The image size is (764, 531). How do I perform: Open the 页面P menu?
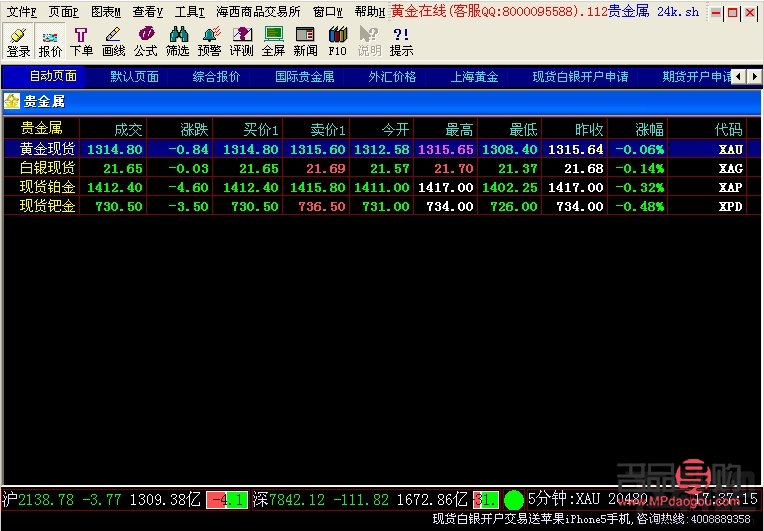(63, 11)
